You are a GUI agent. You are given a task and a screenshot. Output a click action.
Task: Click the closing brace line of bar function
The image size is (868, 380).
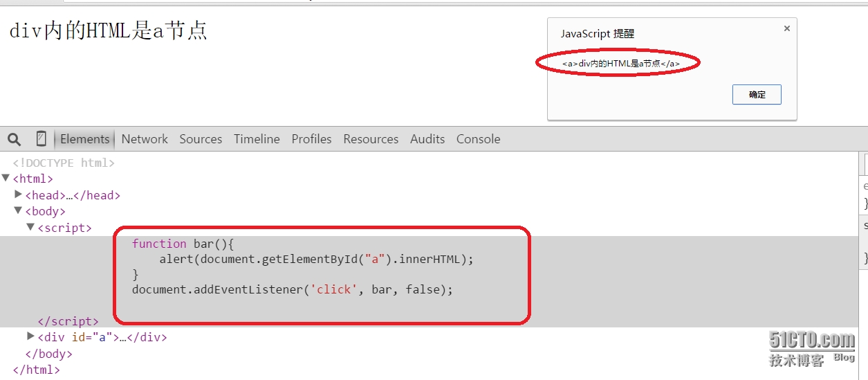click(x=136, y=275)
